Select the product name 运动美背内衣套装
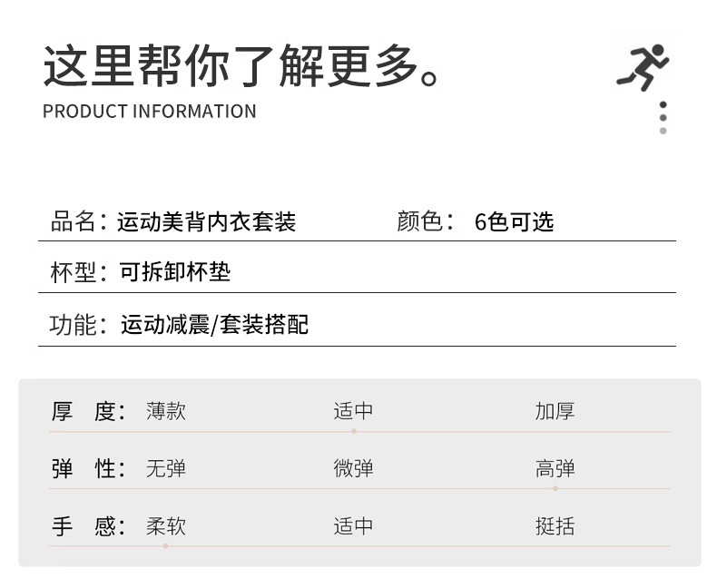717x588 pixels. [207, 221]
